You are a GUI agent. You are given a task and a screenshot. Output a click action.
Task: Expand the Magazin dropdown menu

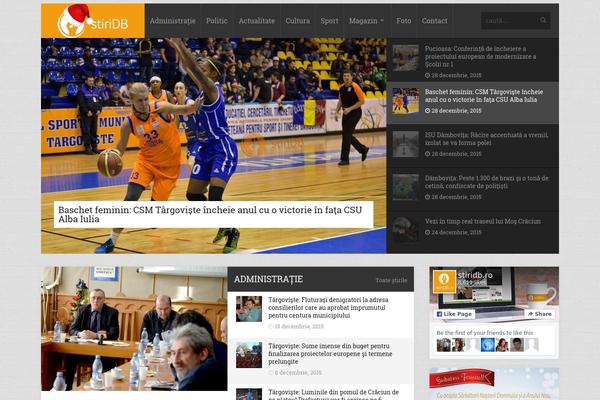[366, 21]
